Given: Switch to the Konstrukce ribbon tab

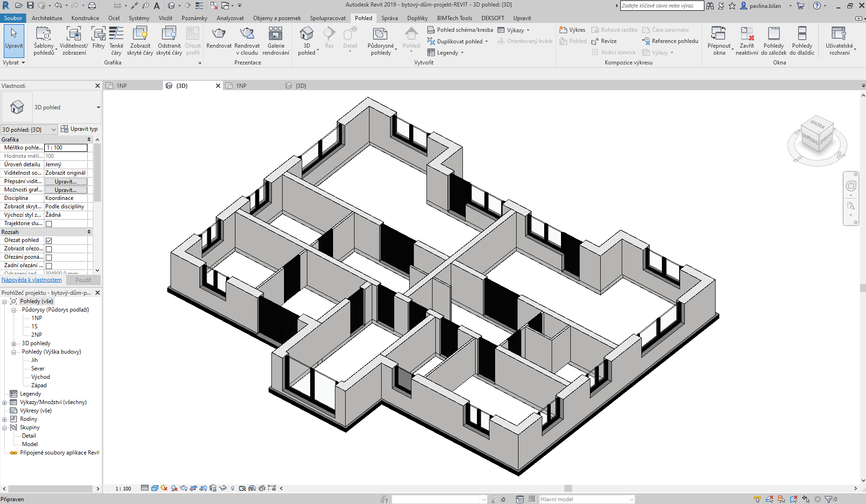Looking at the screenshot, I should click(85, 18).
